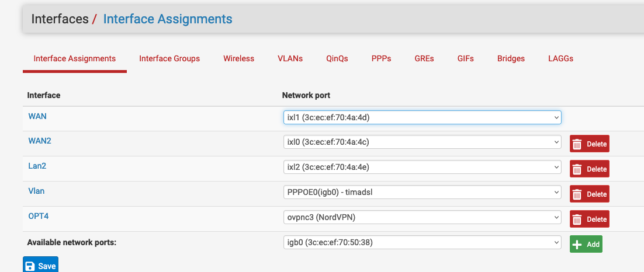This screenshot has width=644, height=272.
Task: Expand the Vlan PPPOE0 port dropdown
Action: click(422, 193)
